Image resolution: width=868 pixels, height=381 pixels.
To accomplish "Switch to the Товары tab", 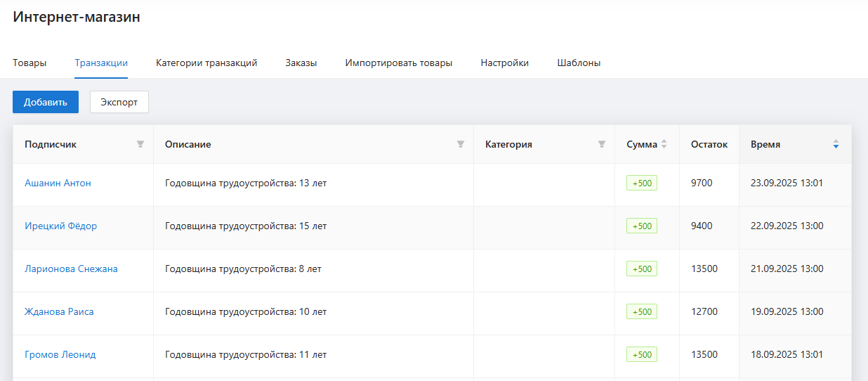I will coord(29,63).
